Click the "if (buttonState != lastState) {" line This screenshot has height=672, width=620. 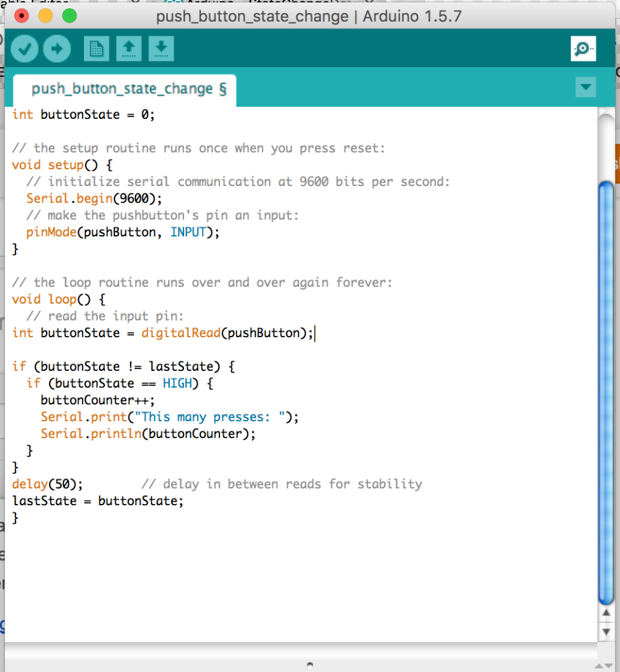(123, 366)
